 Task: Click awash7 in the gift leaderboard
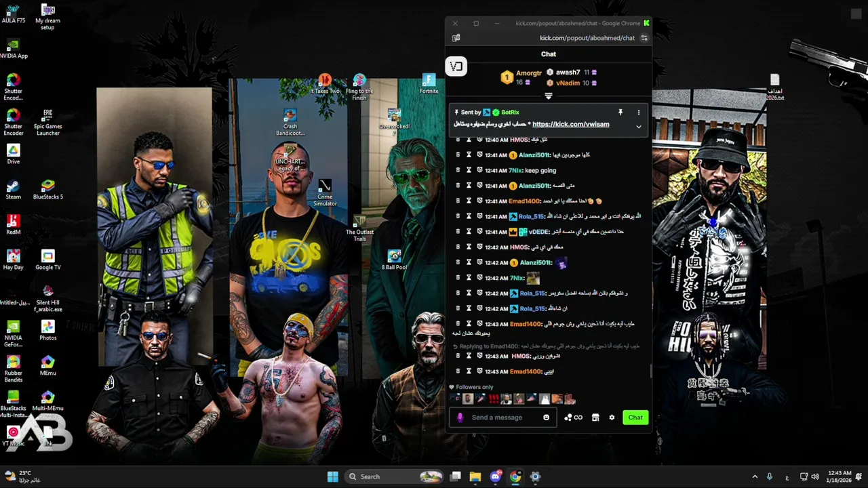click(x=568, y=72)
